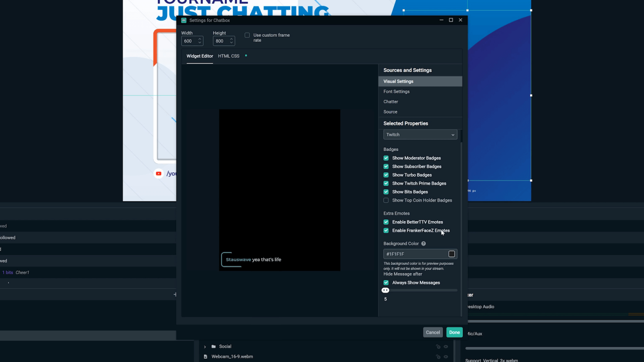Click the chatbox icon in the dialog title bar
The width and height of the screenshot is (644, 362).
[184, 20]
